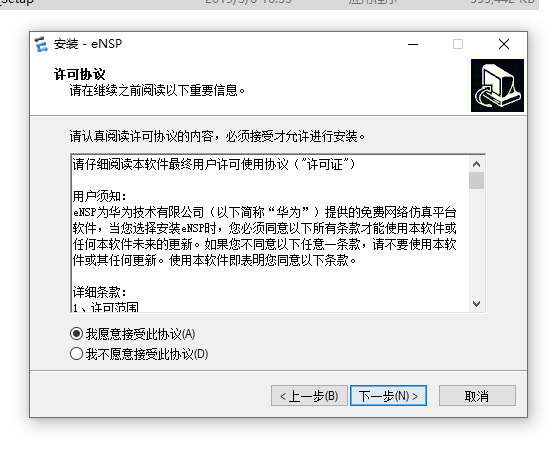Click the computer setup image in header
557x452 pixels.
click(497, 85)
